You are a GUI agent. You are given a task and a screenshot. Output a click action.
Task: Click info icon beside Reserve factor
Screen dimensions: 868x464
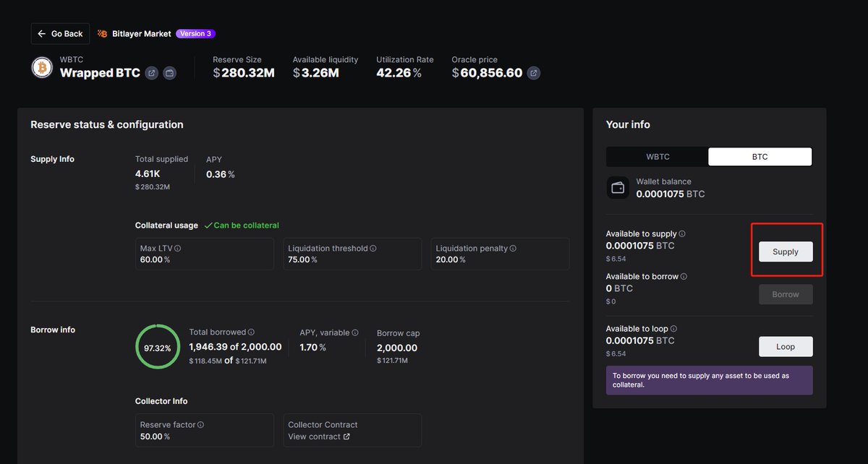(201, 425)
